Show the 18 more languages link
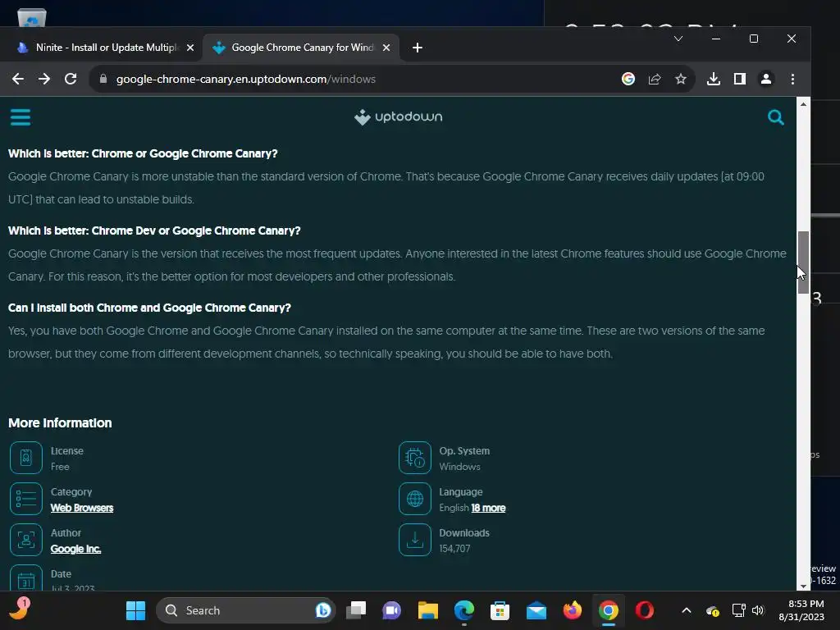The height and width of the screenshot is (630, 840). [x=488, y=508]
